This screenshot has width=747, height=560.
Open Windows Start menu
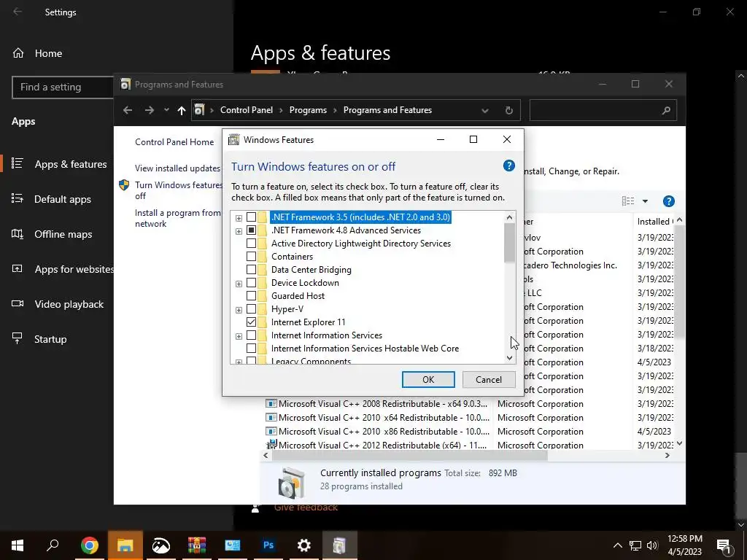click(x=18, y=545)
